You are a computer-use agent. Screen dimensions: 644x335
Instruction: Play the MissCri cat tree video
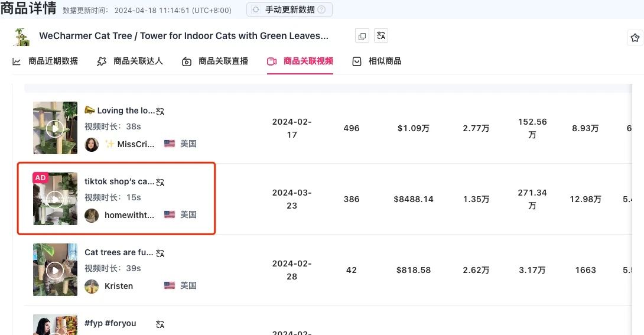point(55,128)
